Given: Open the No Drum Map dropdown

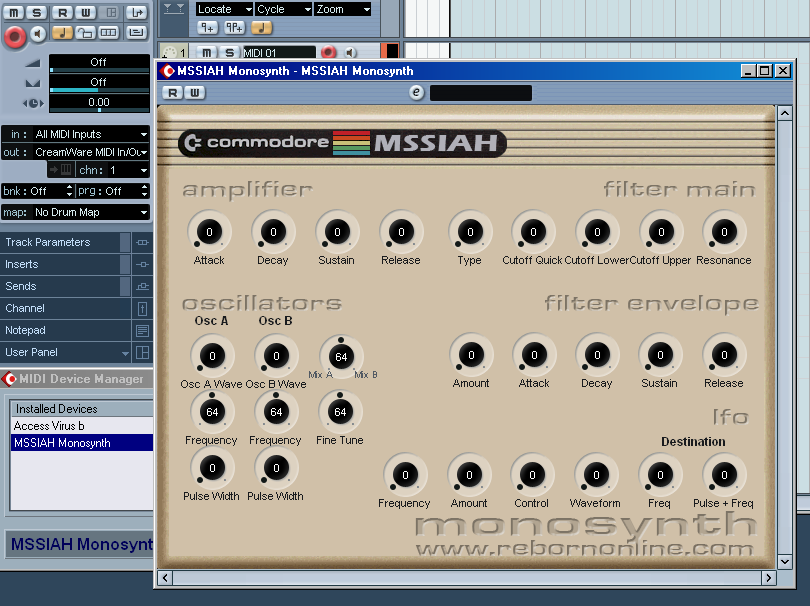Looking at the screenshot, I should (x=90, y=212).
